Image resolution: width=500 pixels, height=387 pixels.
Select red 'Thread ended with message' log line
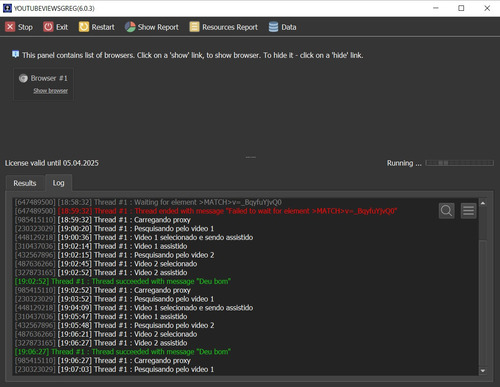[206, 211]
